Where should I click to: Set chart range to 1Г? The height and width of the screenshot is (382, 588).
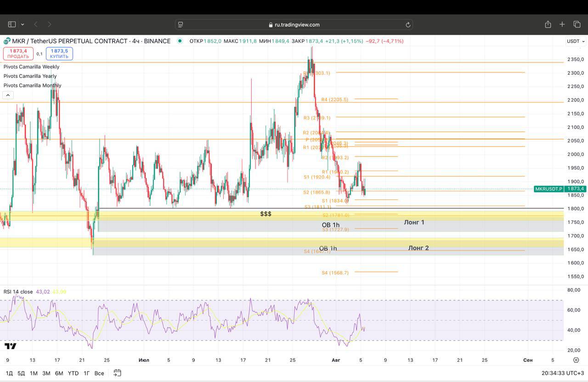tap(86, 373)
